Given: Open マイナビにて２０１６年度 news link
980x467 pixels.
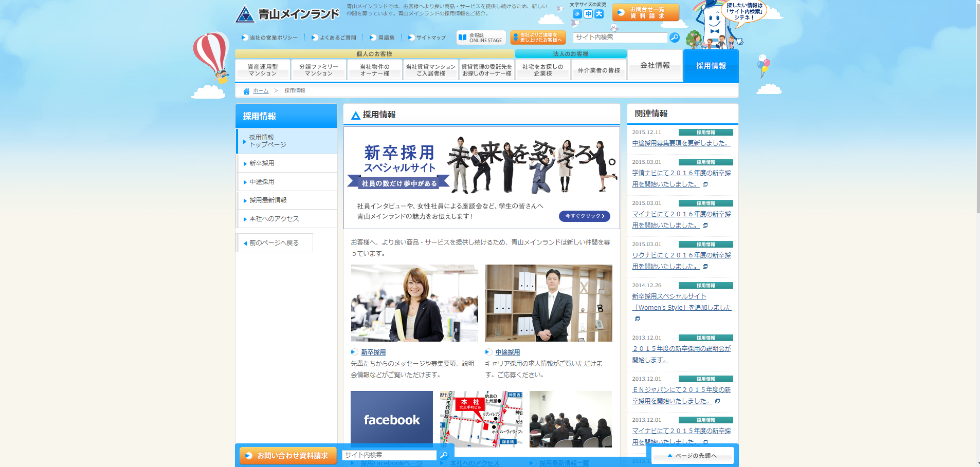Looking at the screenshot, I should pos(681,220).
